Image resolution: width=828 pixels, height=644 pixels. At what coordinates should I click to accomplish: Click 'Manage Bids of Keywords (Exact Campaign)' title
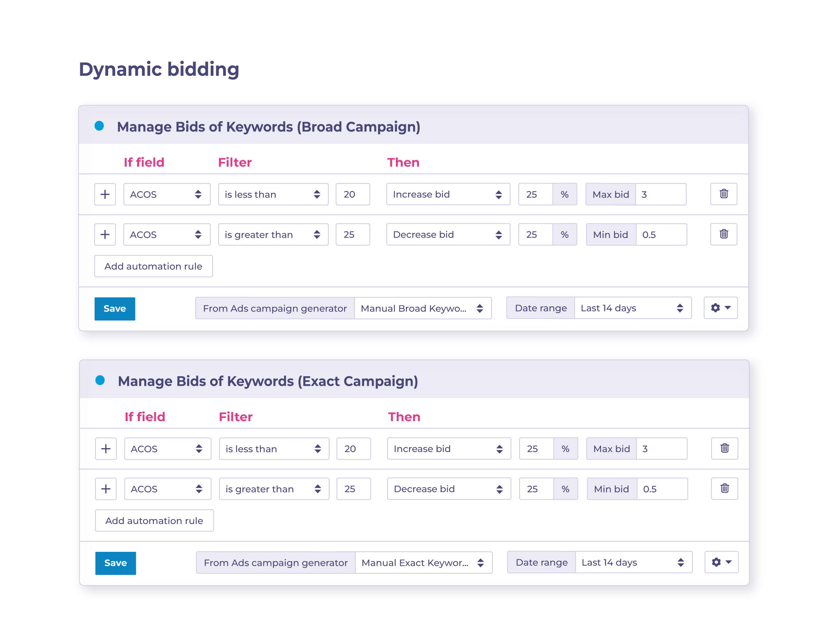268,381
